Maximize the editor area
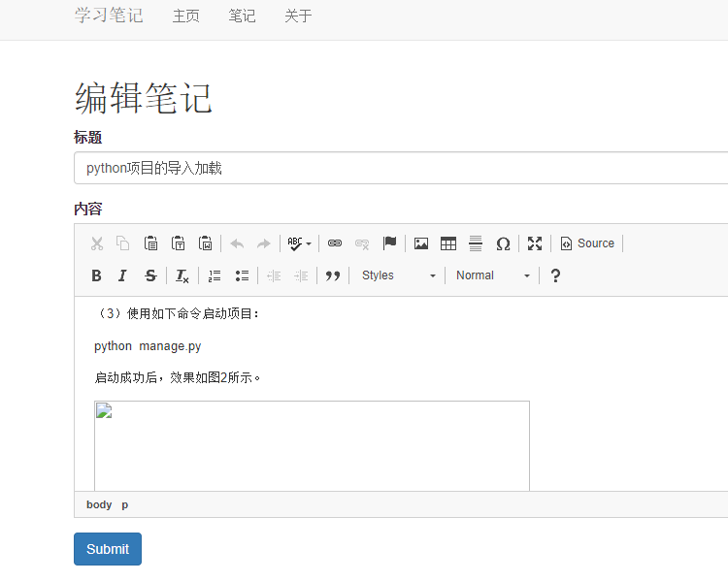The width and height of the screenshot is (728, 582). coord(535,243)
